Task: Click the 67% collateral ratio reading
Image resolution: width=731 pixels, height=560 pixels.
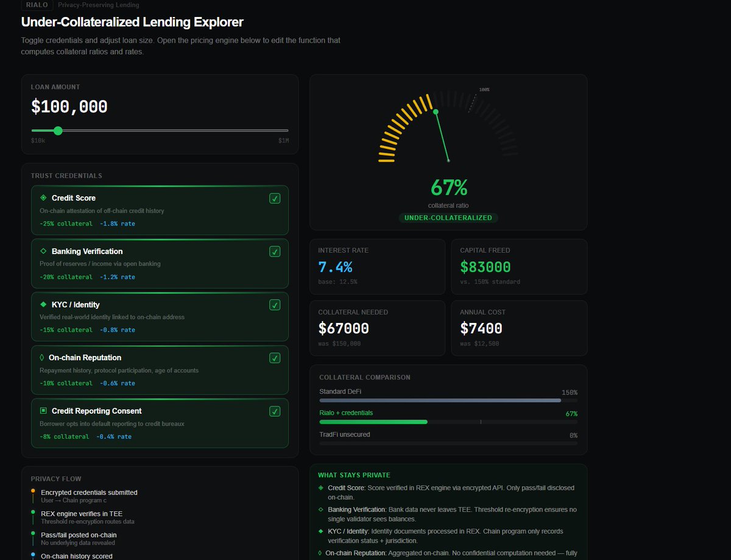Action: coord(449,186)
